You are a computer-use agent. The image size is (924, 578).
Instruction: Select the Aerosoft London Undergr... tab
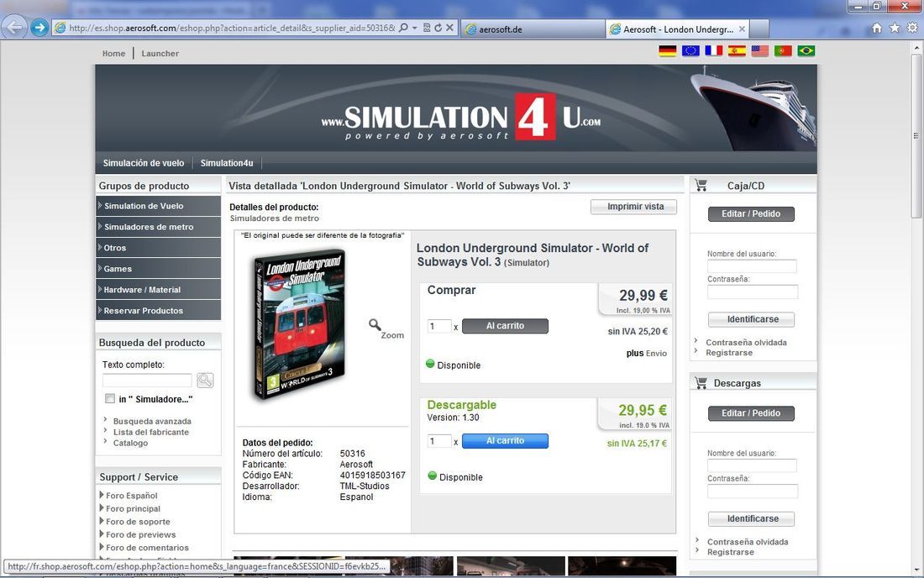click(678, 29)
